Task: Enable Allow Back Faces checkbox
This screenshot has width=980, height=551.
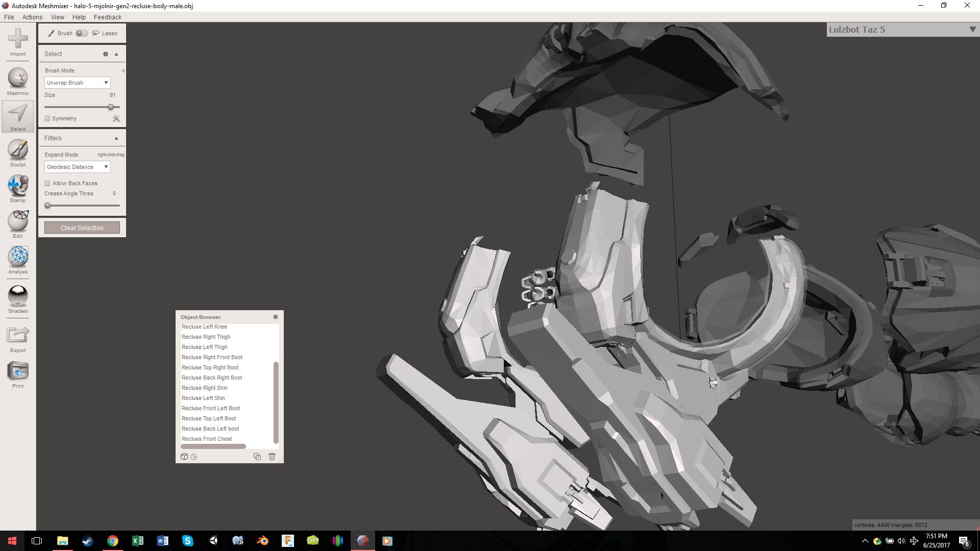Action: [x=47, y=183]
